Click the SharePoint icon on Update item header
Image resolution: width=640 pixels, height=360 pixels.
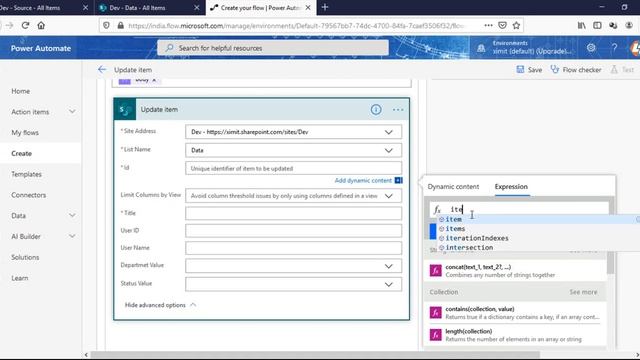click(125, 109)
